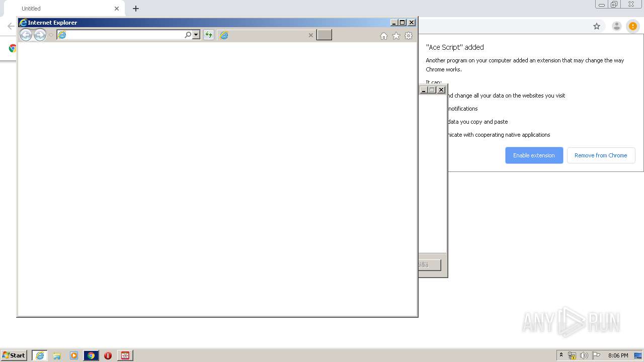Viewport: 644px width, 362px height.
Task: Open Opera browser from taskbar
Action: click(x=108, y=355)
